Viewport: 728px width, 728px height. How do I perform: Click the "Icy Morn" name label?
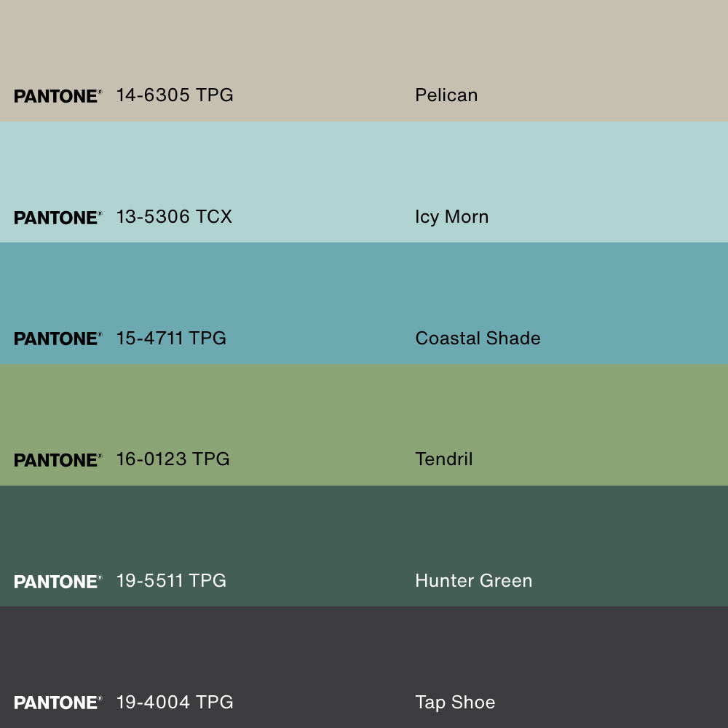[x=451, y=217]
